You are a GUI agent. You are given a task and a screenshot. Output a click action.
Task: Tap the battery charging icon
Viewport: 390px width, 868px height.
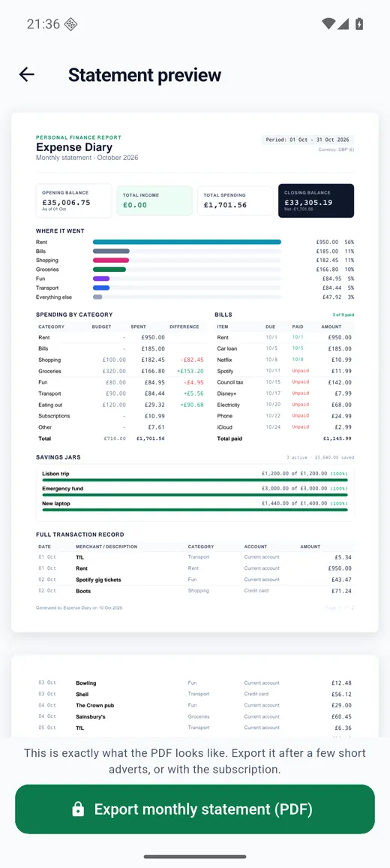[x=359, y=24]
